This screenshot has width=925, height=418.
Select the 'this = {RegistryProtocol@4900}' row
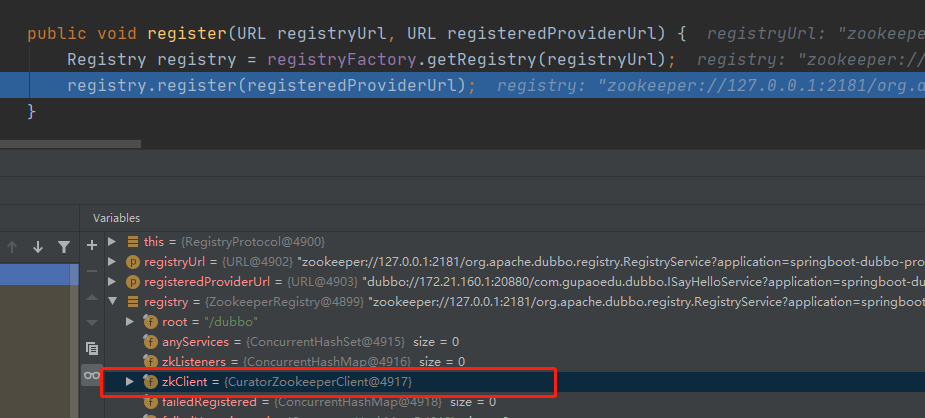click(x=514, y=242)
